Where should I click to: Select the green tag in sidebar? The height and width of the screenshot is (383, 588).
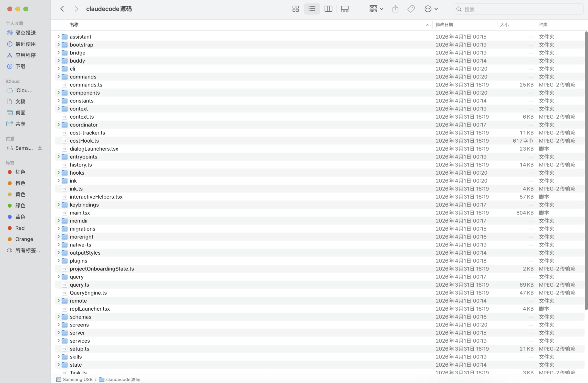click(x=20, y=206)
